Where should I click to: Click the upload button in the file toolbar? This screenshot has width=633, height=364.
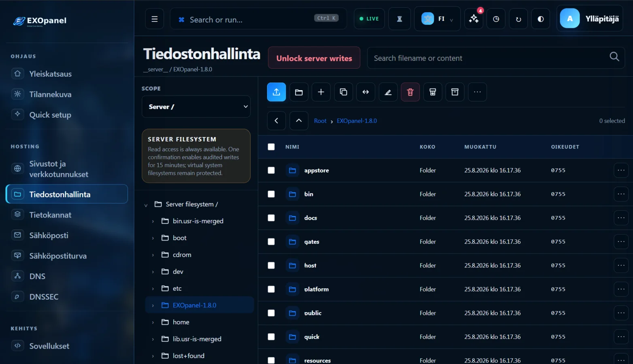276,92
